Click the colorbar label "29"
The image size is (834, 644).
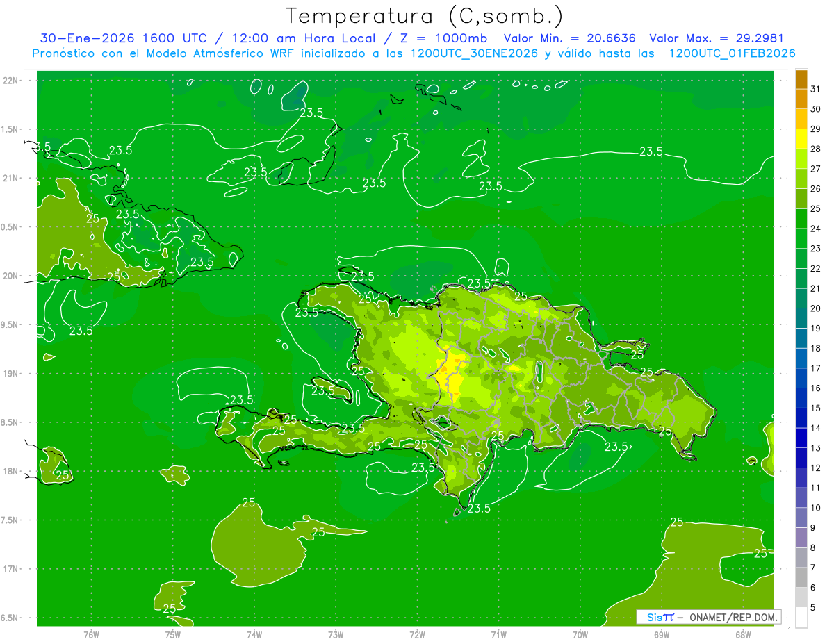pyautogui.click(x=816, y=129)
